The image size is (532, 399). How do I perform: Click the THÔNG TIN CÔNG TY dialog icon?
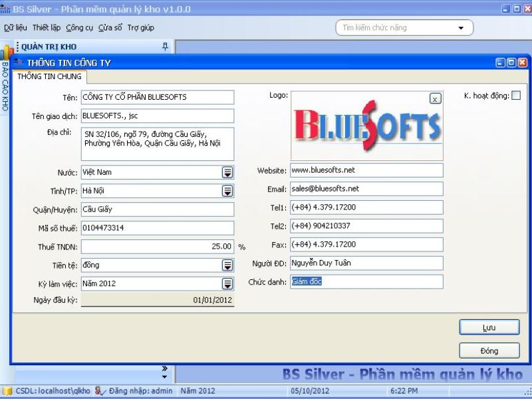click(19, 63)
